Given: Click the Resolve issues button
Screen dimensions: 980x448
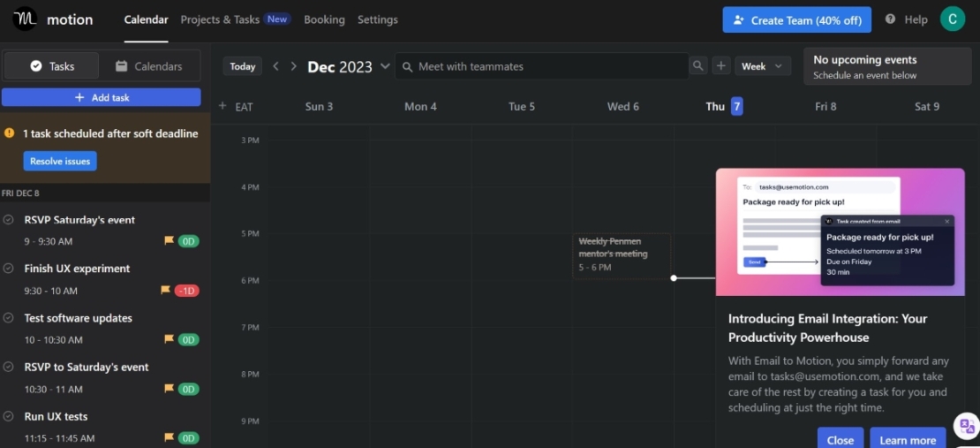Looking at the screenshot, I should tap(60, 162).
